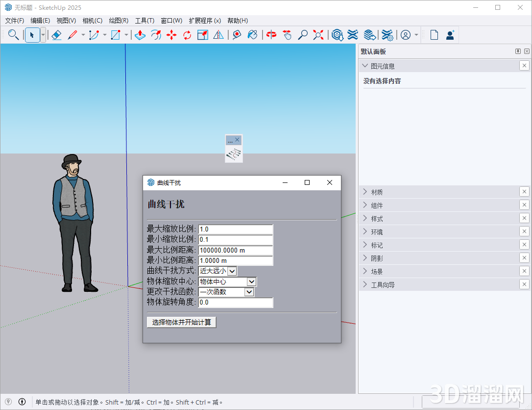The image size is (532, 410).
Task: Select the Eraser tool
Action: pos(57,35)
